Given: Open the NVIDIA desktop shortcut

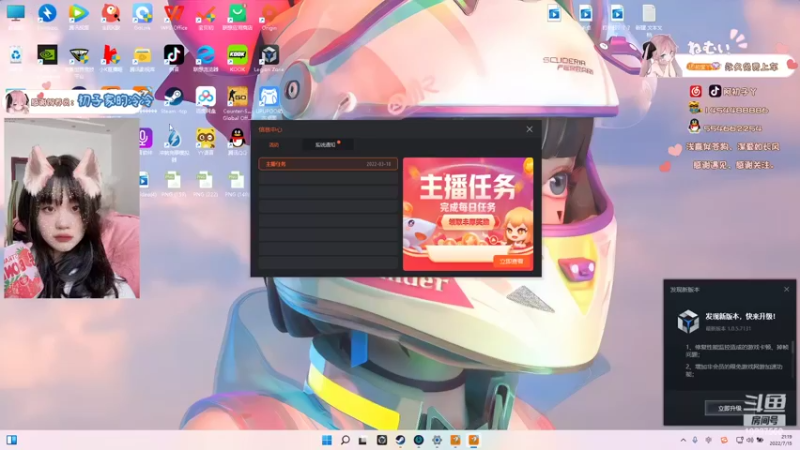Looking at the screenshot, I should (x=47, y=55).
